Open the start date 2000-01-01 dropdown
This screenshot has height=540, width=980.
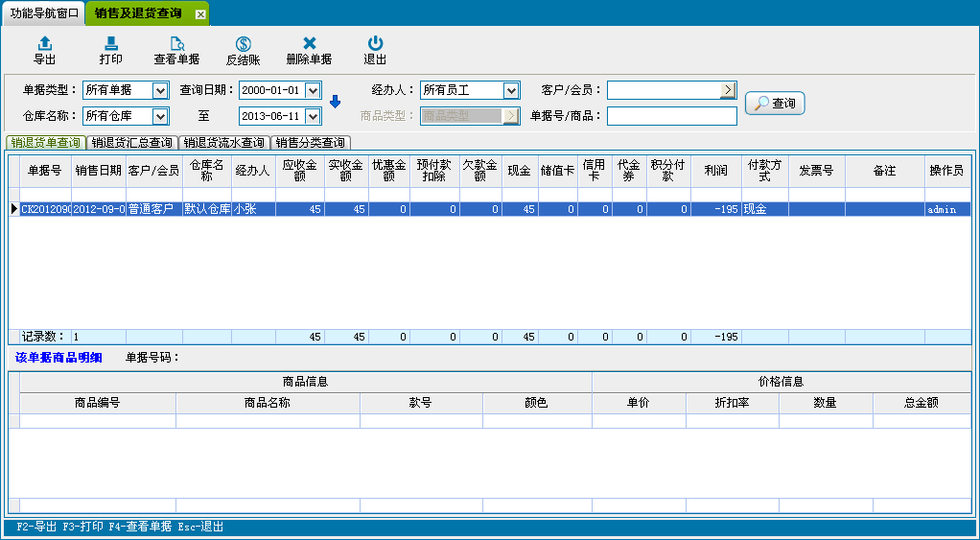313,90
